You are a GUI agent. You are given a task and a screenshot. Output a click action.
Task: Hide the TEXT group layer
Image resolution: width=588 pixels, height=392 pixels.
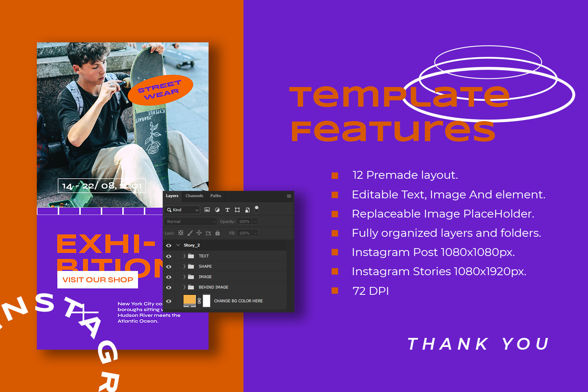169,256
